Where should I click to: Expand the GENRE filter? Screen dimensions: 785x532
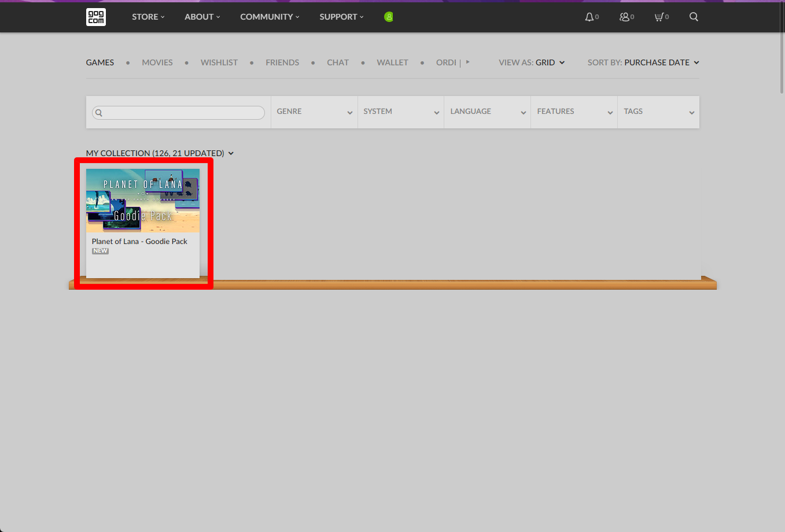(x=314, y=112)
